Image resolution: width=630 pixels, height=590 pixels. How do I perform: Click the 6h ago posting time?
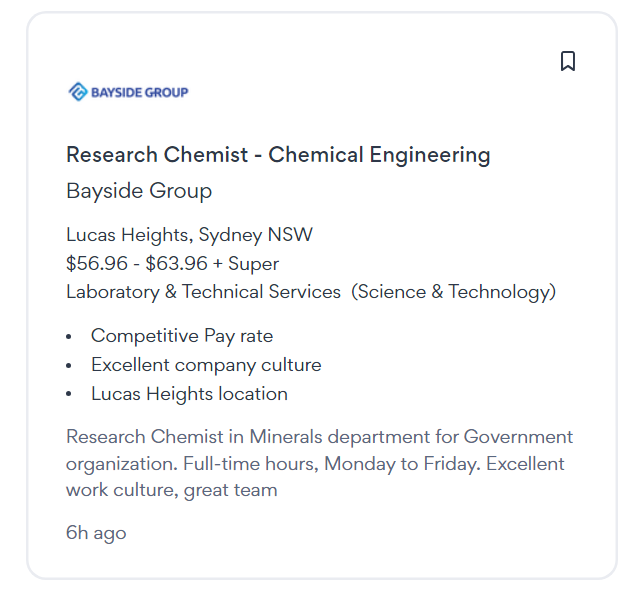pos(96,533)
